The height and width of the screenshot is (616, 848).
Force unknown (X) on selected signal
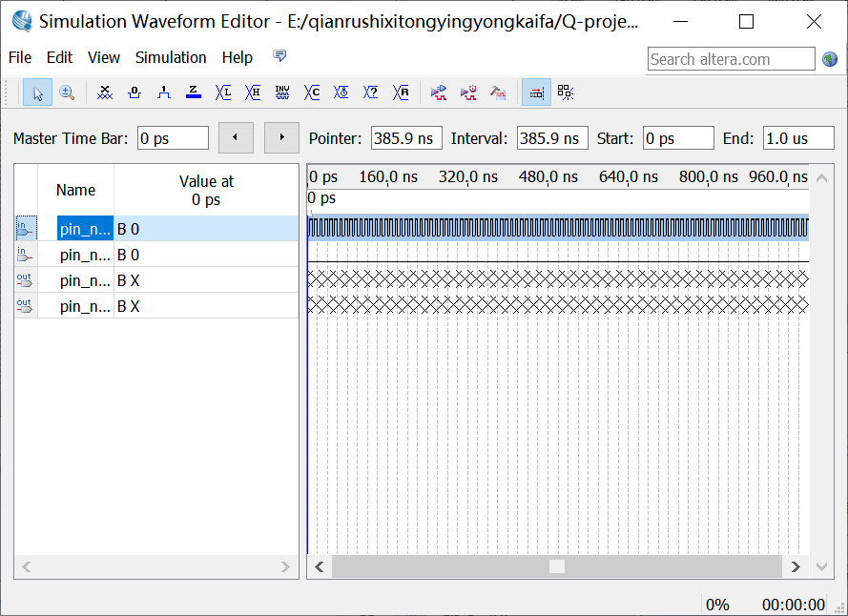[105, 92]
